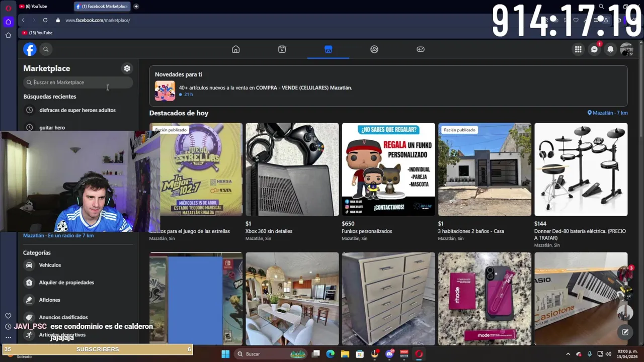Open File Explorer from the taskbar

point(345,354)
